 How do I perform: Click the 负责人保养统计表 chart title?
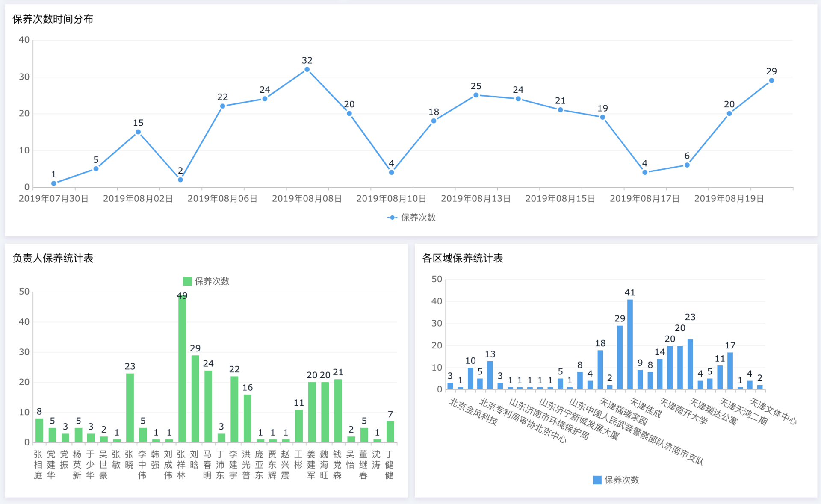pyautogui.click(x=53, y=258)
